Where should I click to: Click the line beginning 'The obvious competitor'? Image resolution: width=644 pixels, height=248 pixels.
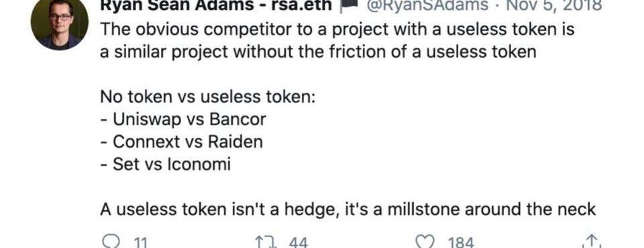pyautogui.click(x=337, y=30)
